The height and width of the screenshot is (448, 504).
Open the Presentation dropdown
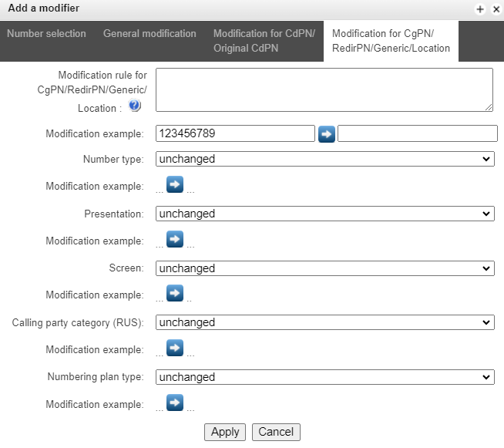pos(324,214)
